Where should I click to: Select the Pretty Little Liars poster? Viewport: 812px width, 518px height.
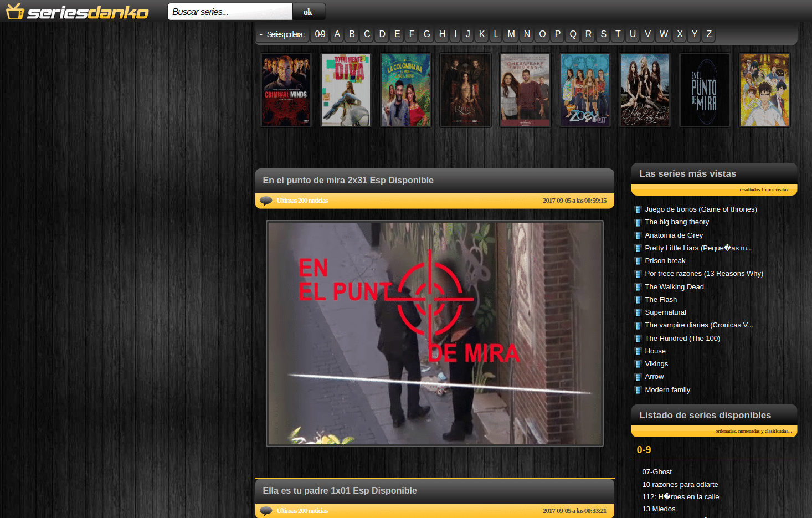pyautogui.click(x=645, y=90)
